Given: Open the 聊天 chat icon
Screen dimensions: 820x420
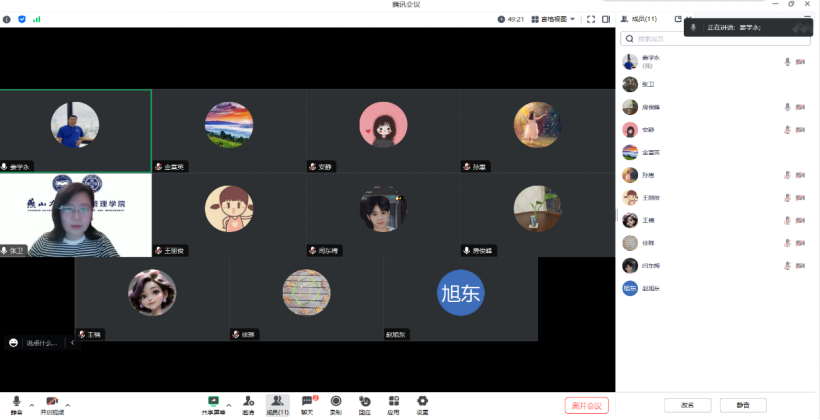Looking at the screenshot, I should [x=307, y=400].
